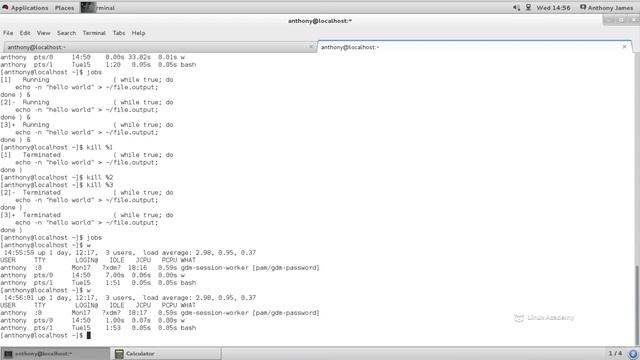Switch to Calculator in the taskbar

pyautogui.click(x=167, y=354)
